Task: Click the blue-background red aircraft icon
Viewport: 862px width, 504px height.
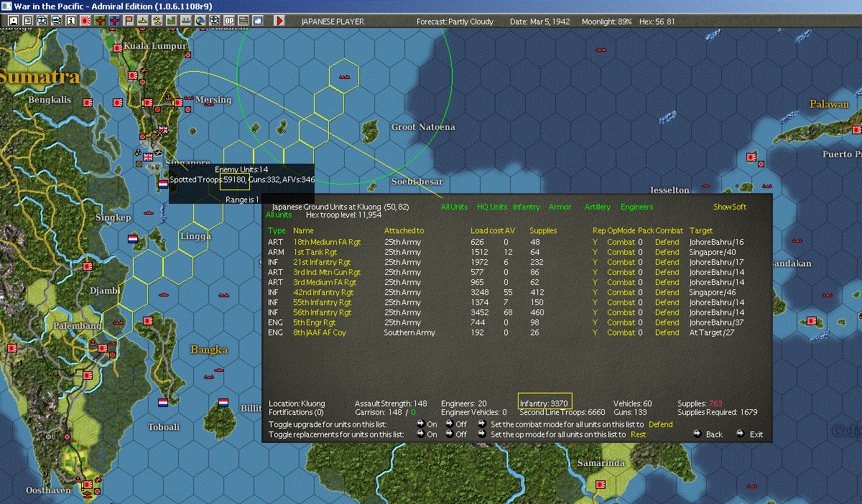Action: 115,21
